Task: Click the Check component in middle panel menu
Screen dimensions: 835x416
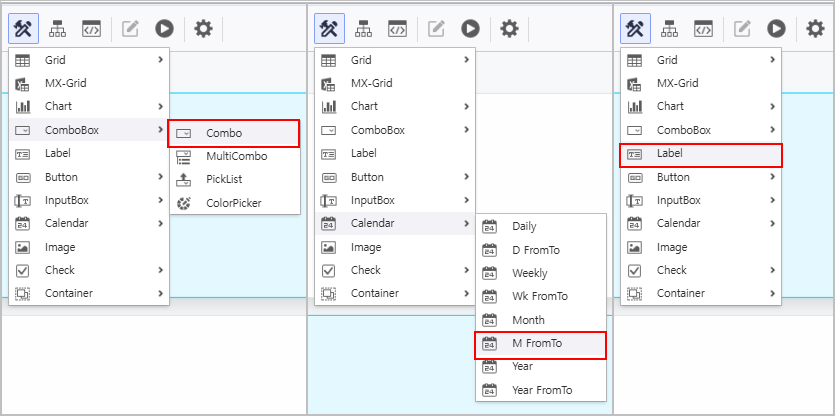Action: (365, 270)
